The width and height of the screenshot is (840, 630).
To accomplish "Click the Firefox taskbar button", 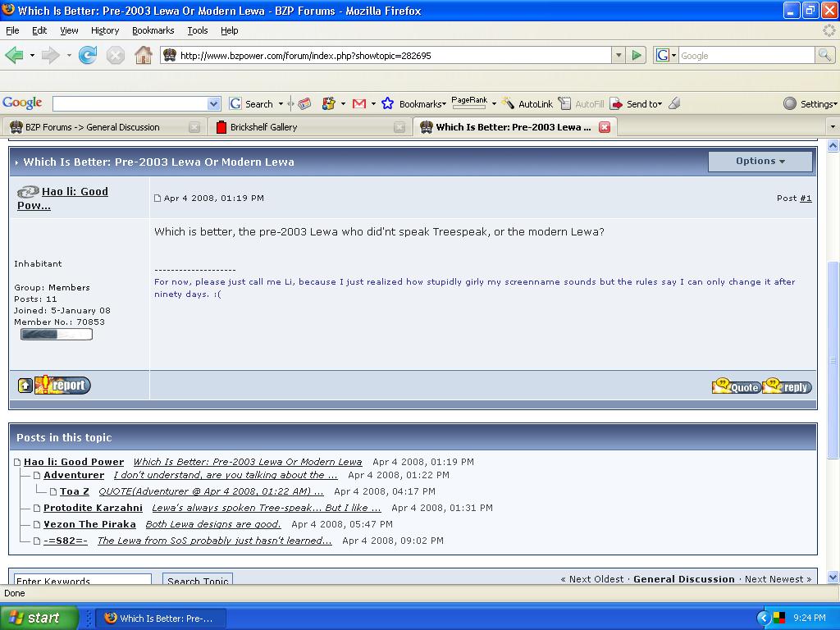I will [x=161, y=619].
